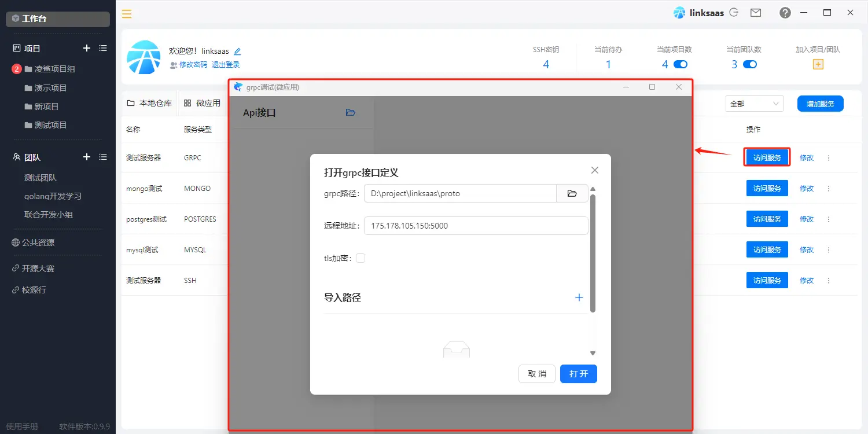Toggle the 当前团队数 switch

(750, 64)
